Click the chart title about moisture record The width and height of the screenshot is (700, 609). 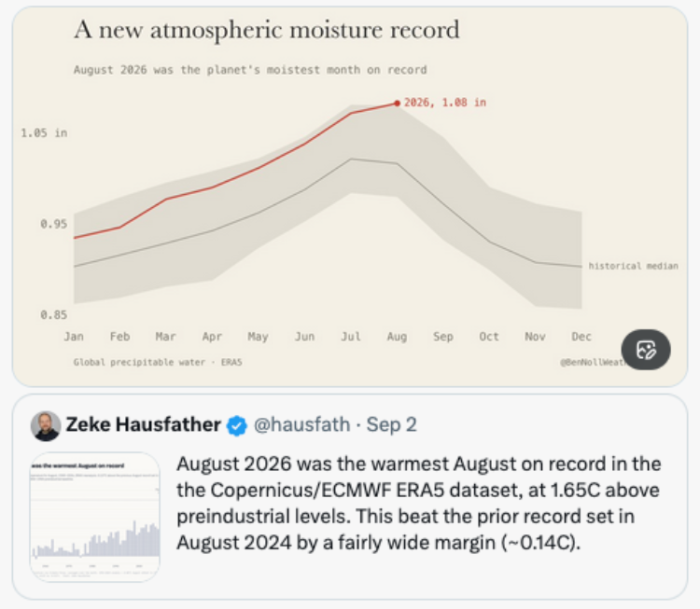point(267,31)
